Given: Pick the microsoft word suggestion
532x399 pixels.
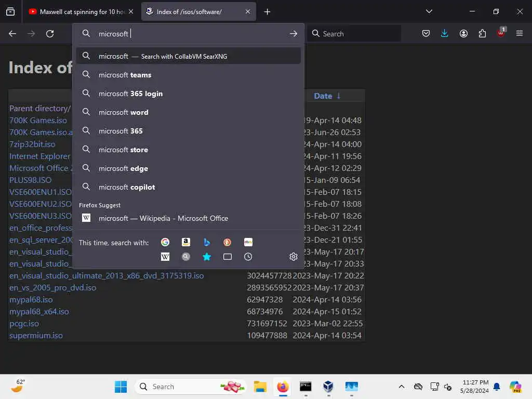Looking at the screenshot, I should coord(189,112).
